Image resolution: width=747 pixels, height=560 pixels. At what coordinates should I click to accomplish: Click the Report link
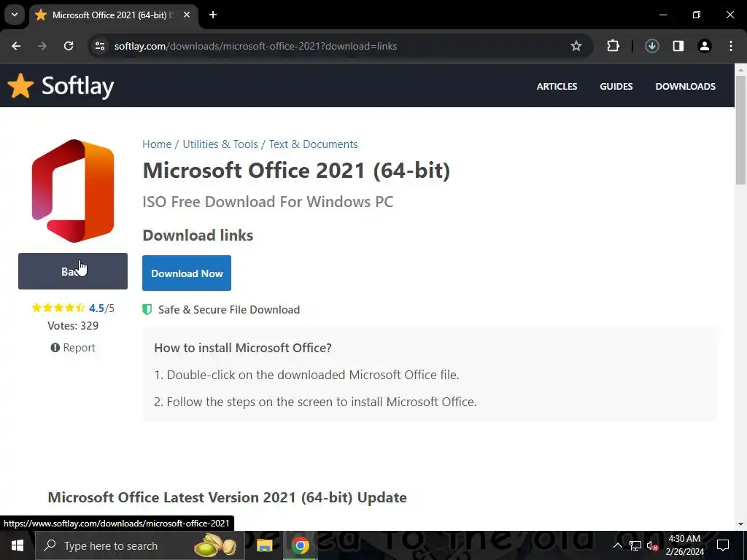[73, 348]
